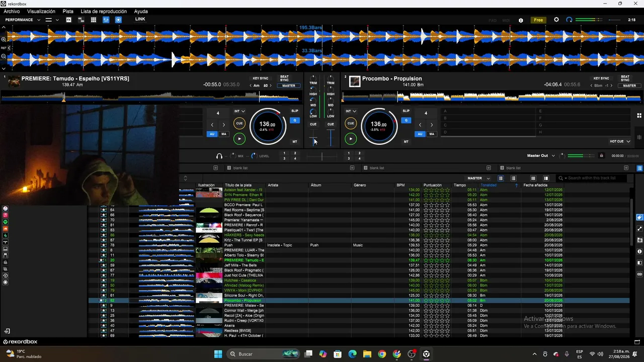Show the sampler deck icon
Image resolution: width=644 pixels, height=362 pixels.
pos(81,20)
